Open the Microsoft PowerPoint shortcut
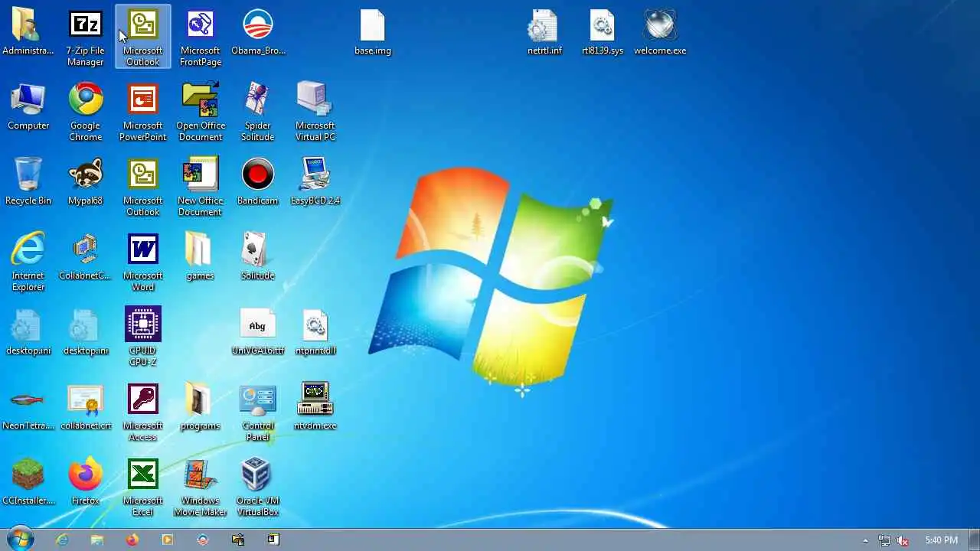This screenshot has height=551, width=980. (143, 112)
